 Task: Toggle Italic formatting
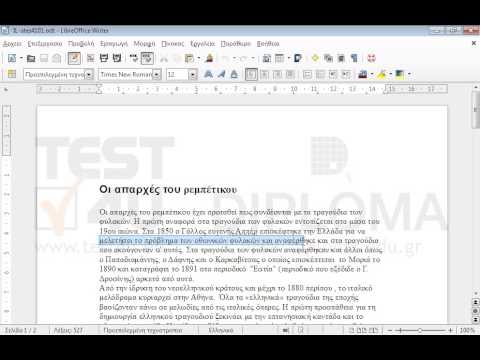pos(221,74)
